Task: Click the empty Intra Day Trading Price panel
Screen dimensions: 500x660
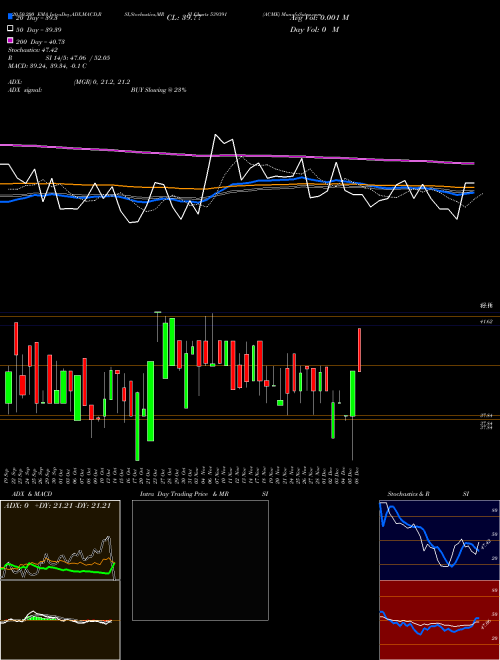Action: (x=200, y=560)
